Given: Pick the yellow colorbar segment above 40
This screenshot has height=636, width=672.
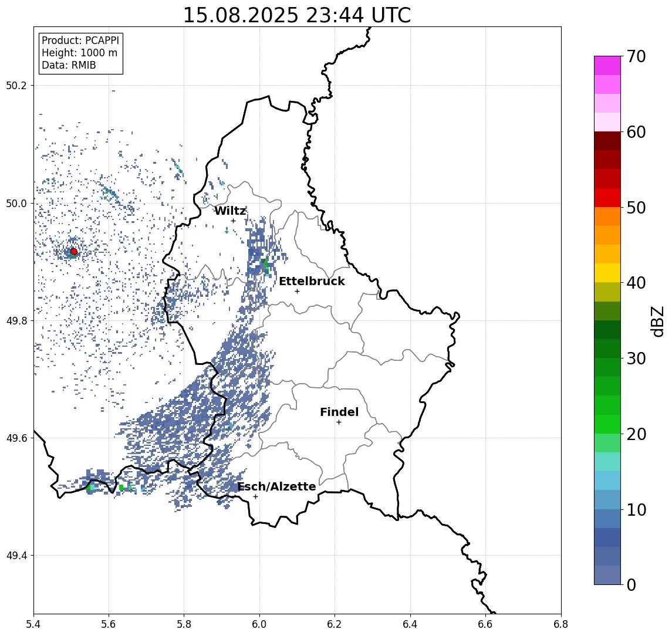Looking at the screenshot, I should point(607,273).
